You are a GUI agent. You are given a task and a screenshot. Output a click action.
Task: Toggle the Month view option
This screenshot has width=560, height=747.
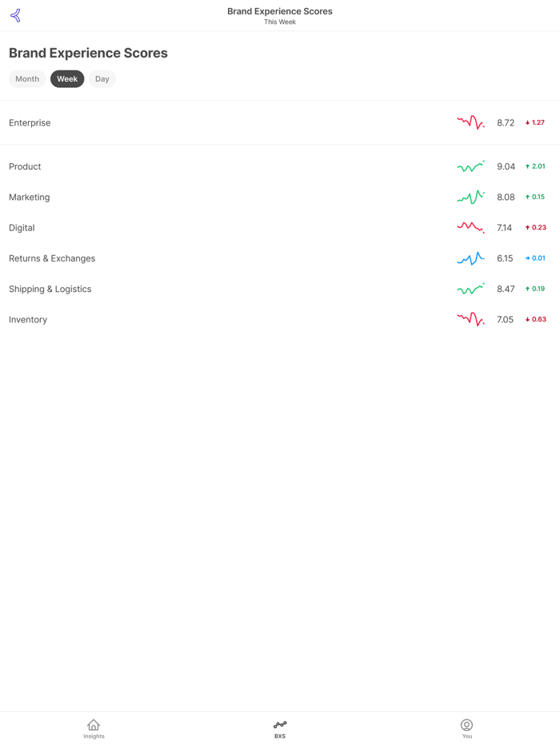[x=26, y=78]
